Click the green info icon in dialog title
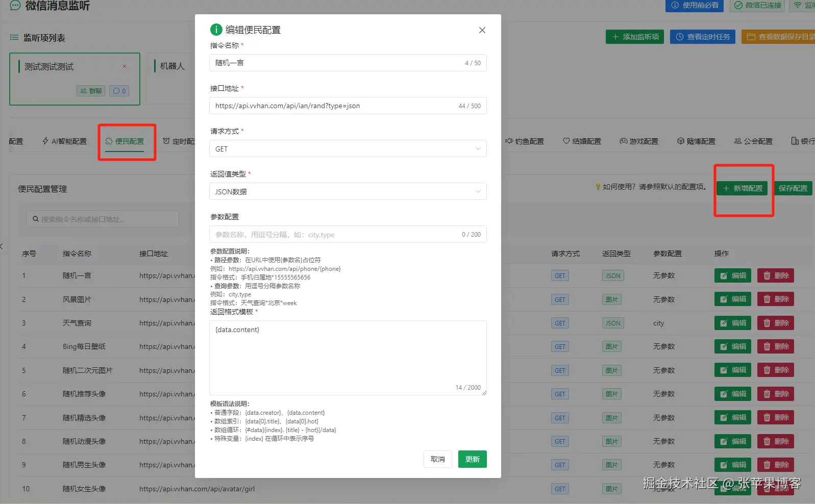Image resolution: width=815 pixels, height=504 pixels. tap(216, 30)
